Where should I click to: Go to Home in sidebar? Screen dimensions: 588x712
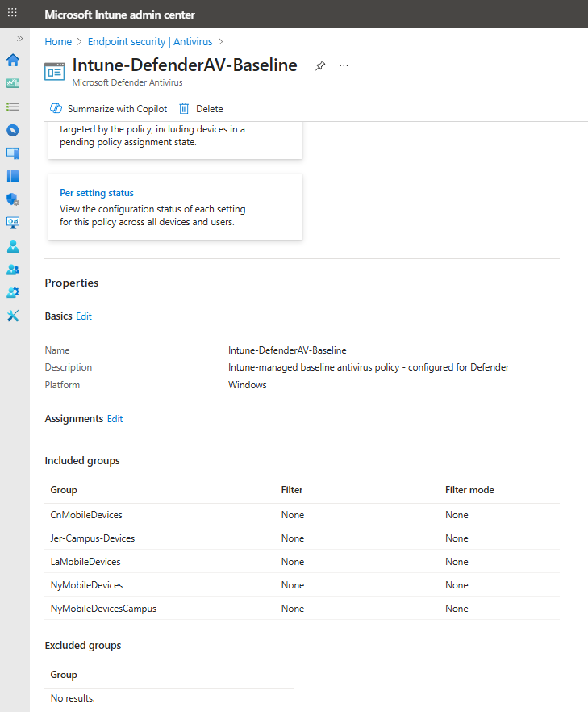pos(13,60)
